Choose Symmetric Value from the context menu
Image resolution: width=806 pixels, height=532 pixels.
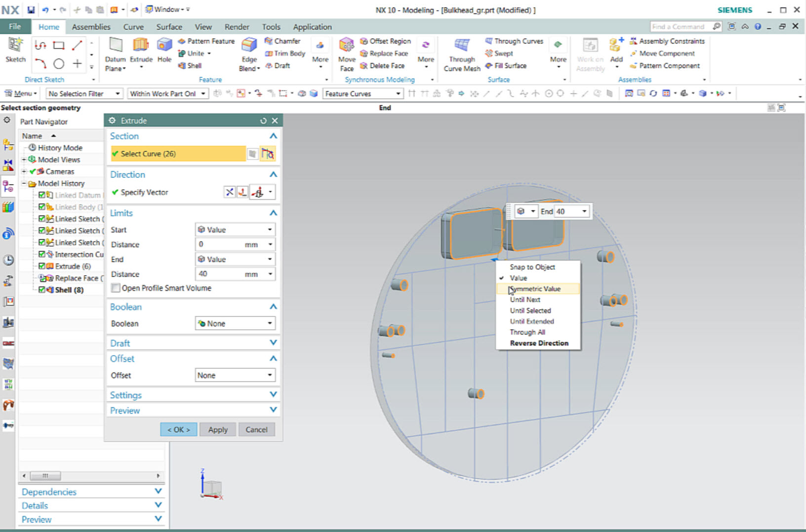pos(535,289)
